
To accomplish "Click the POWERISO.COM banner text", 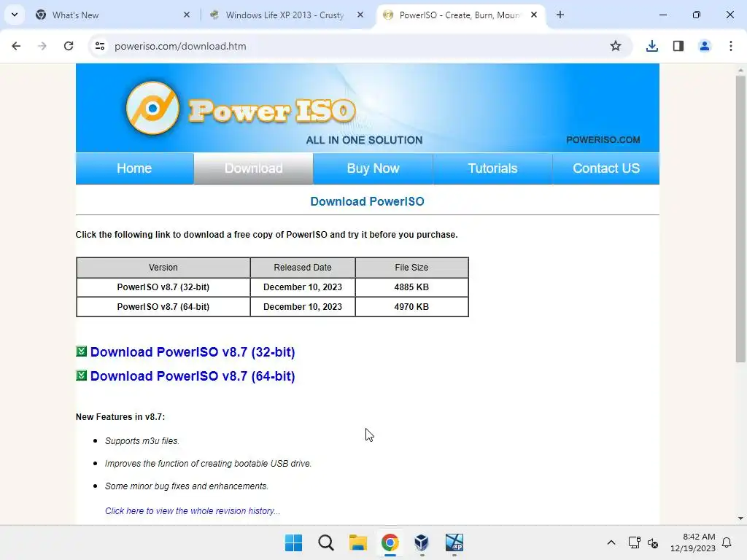I will click(603, 140).
